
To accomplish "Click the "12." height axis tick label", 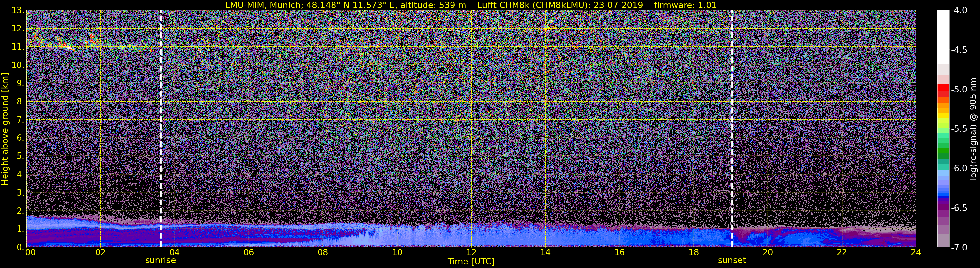I will (18, 29).
